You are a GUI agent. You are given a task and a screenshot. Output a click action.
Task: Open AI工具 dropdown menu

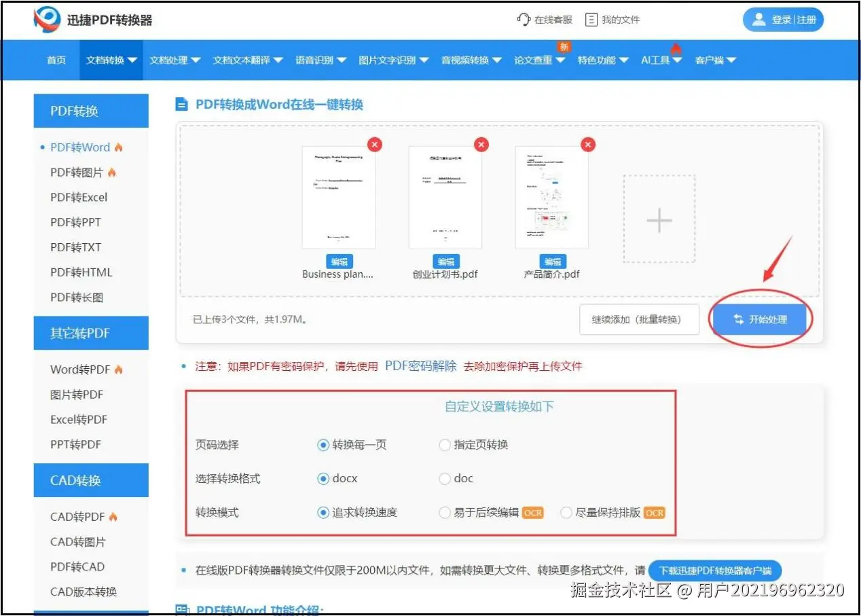661,60
